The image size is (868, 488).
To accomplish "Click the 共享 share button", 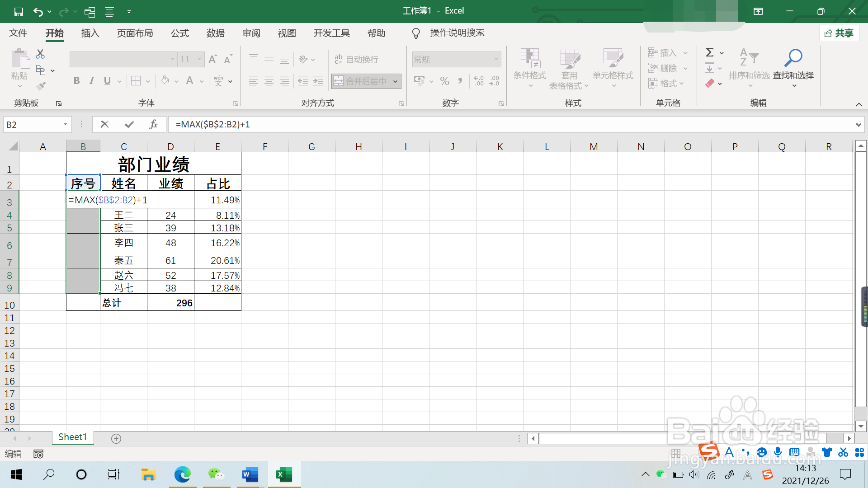I will (839, 33).
